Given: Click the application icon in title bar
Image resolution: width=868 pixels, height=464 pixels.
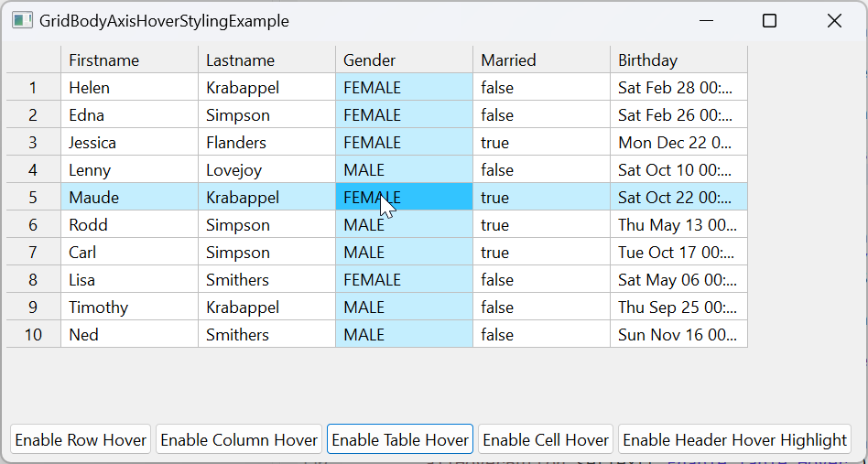Looking at the screenshot, I should click(22, 20).
